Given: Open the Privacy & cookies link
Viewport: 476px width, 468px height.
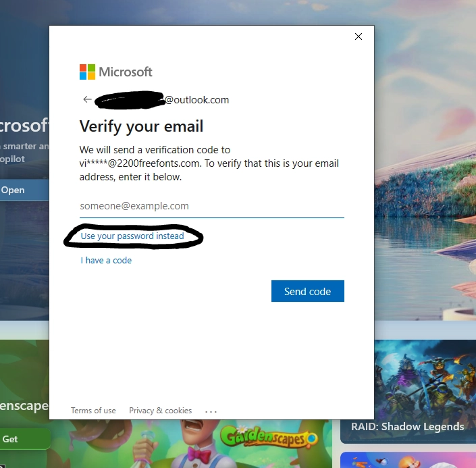Looking at the screenshot, I should (160, 411).
